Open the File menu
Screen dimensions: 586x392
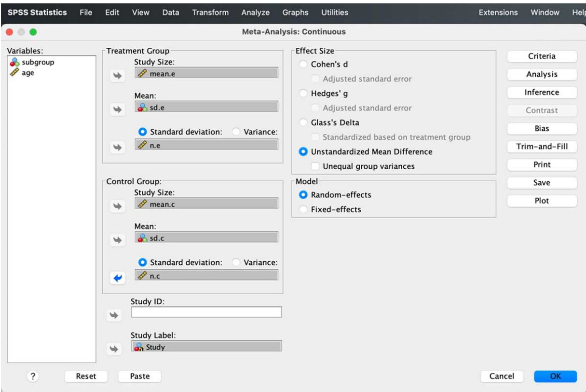point(86,13)
